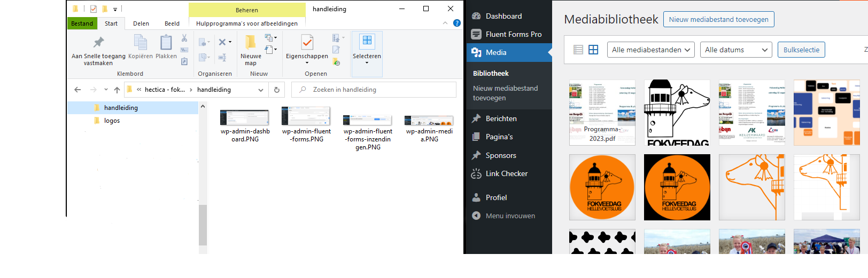Click the quick access checkmark Properties icon
868x278 pixels.
coord(94,9)
